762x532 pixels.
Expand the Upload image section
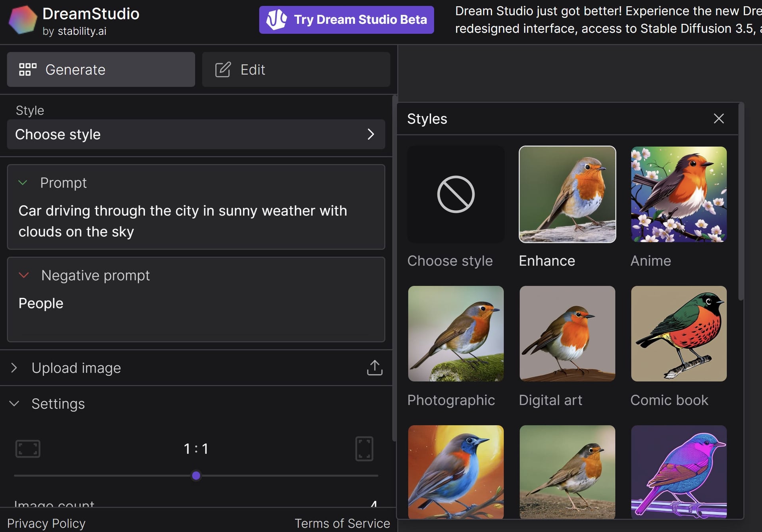click(14, 368)
